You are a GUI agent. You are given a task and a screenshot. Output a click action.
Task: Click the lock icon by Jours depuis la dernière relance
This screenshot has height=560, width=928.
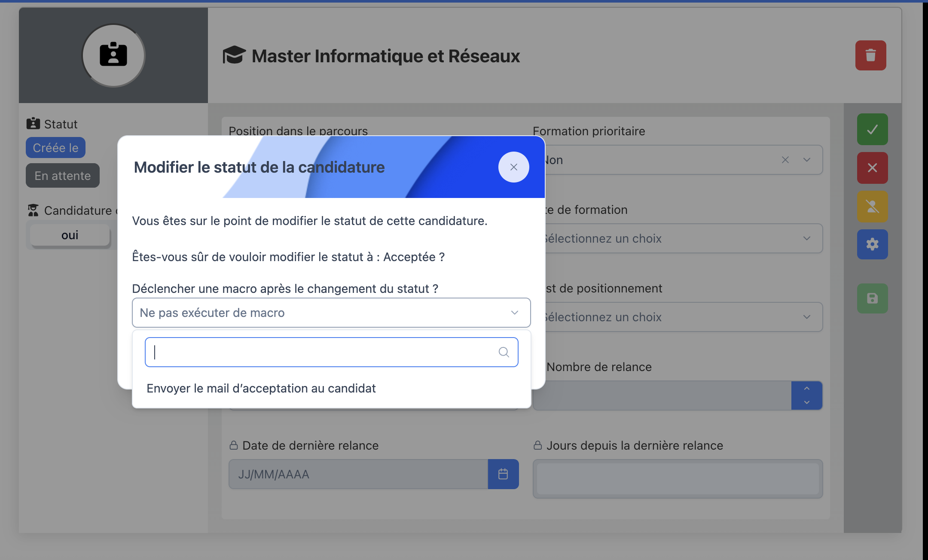(x=537, y=445)
